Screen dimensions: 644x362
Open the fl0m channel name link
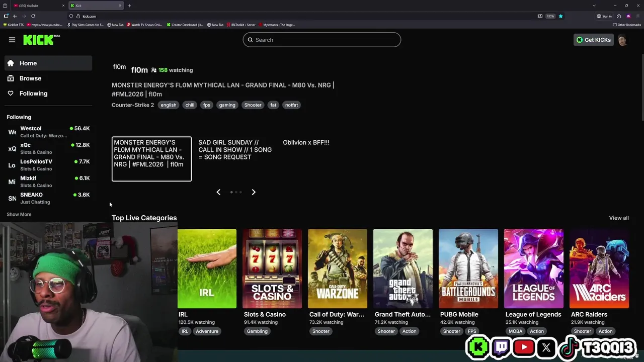coord(139,70)
